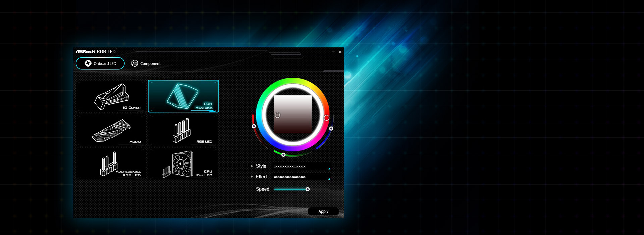Image resolution: width=644 pixels, height=235 pixels.
Task: Select the RGB LED header zone
Action: (x=183, y=131)
